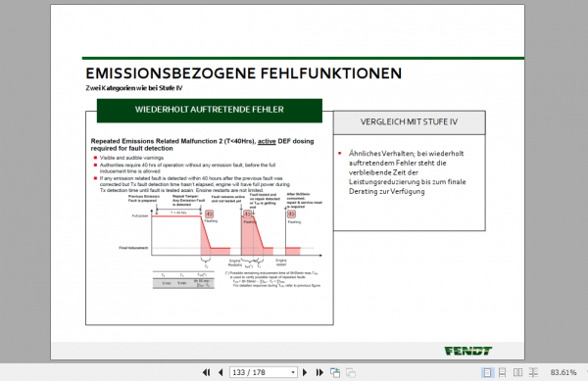Click the FENDT logo on the slide
This screenshot has height=381, width=588.
click(468, 351)
